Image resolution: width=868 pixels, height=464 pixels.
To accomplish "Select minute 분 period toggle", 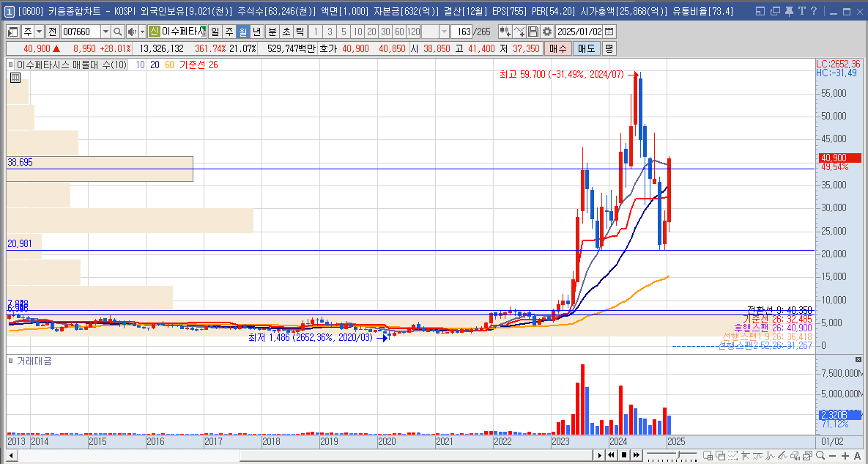I will 272,32.
